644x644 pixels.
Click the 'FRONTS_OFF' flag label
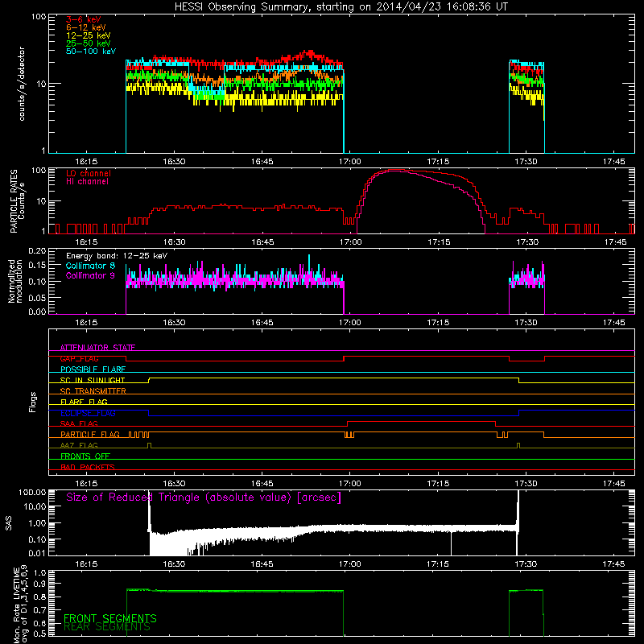coord(85,456)
